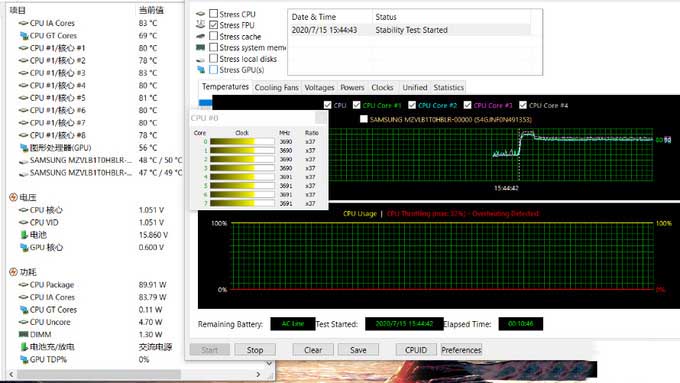The width and height of the screenshot is (680, 383).
Task: Click the DIMM memory power icon
Action: click(x=23, y=334)
